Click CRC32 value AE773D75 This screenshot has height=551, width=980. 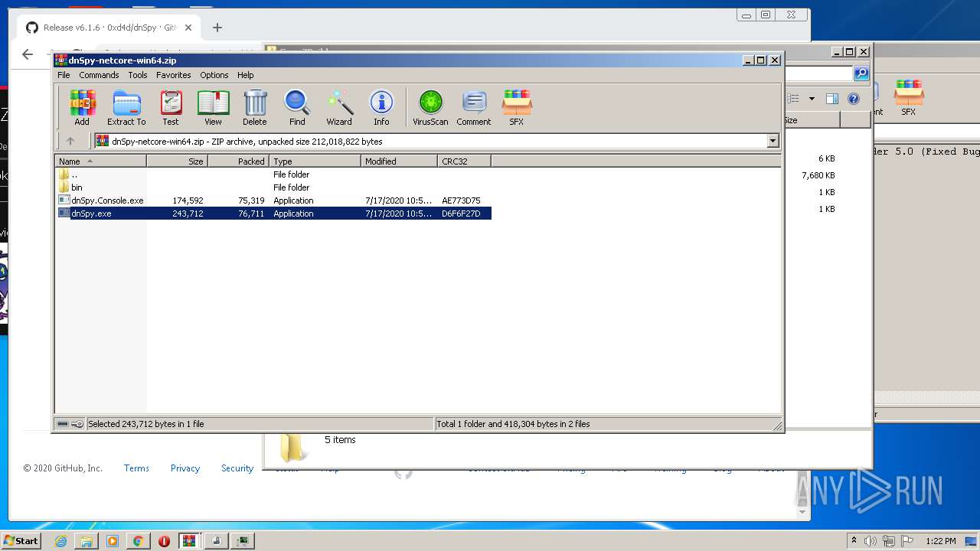coord(461,201)
